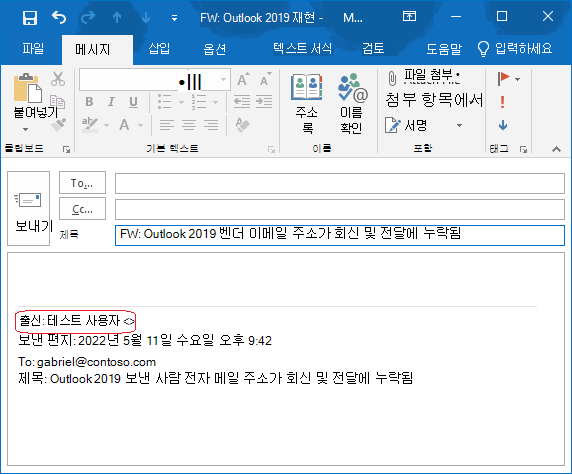
Task: Open the Quick Access Toolbar customize dropdown
Action: click(175, 18)
